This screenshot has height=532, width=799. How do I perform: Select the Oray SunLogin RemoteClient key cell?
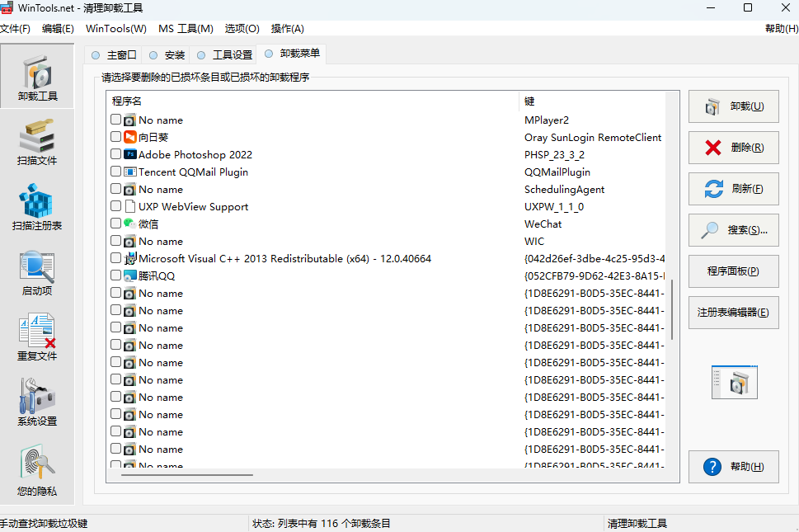(593, 138)
